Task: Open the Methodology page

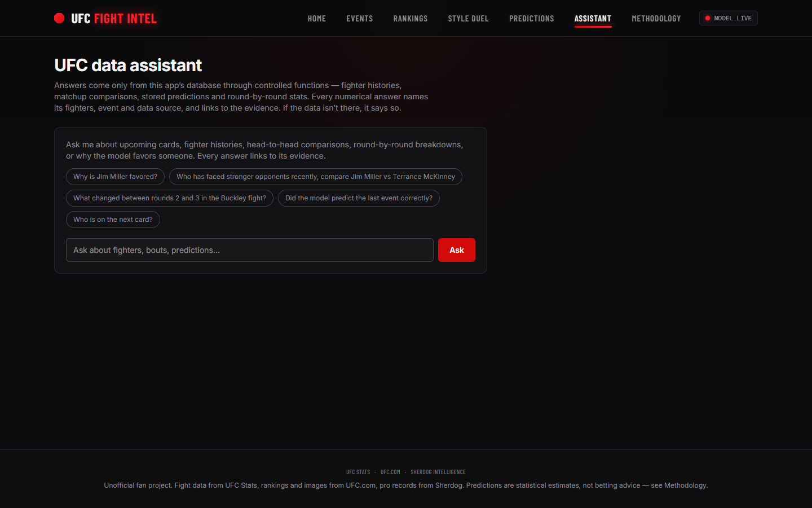Action: 656,19
